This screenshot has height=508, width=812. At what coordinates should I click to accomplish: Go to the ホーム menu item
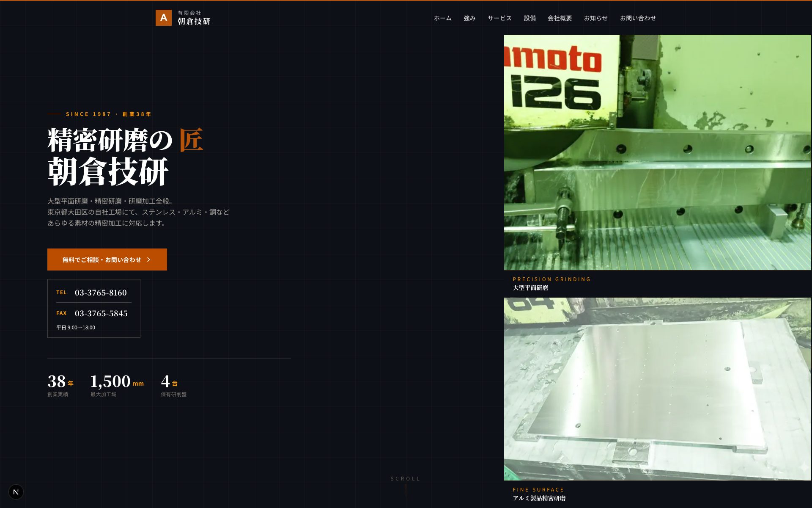(x=443, y=18)
